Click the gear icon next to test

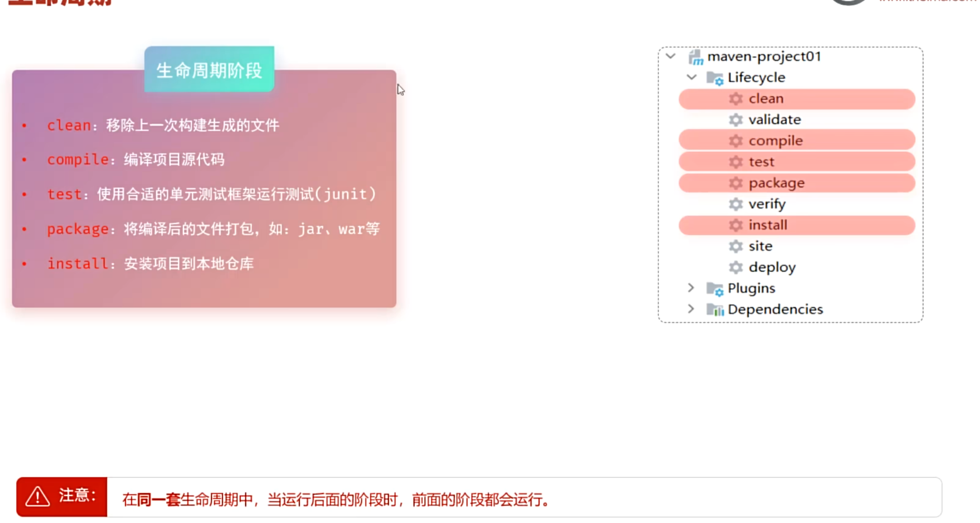tap(735, 162)
